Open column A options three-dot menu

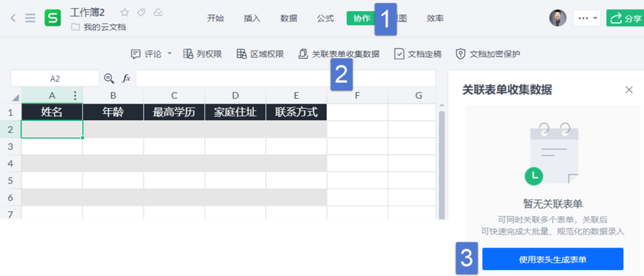point(75,95)
